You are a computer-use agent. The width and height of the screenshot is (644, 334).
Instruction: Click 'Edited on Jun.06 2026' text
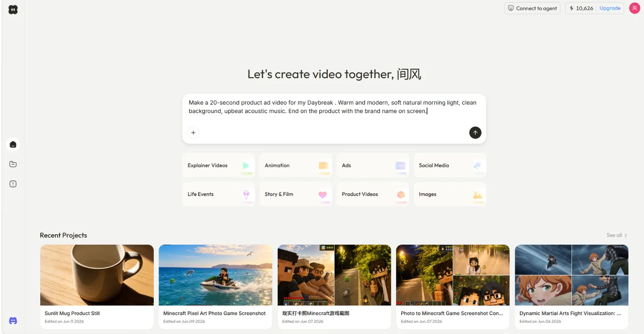[540, 322]
